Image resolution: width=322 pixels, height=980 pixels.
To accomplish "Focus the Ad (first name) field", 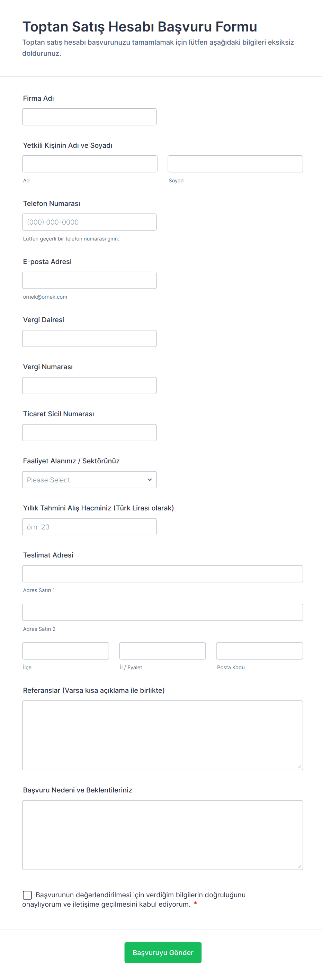I will click(x=89, y=164).
